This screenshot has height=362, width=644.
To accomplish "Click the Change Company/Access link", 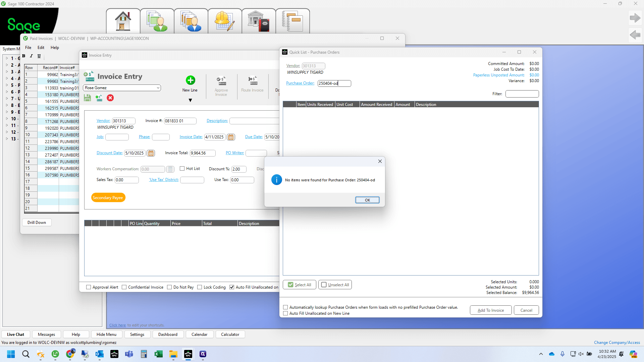I will [x=617, y=343].
